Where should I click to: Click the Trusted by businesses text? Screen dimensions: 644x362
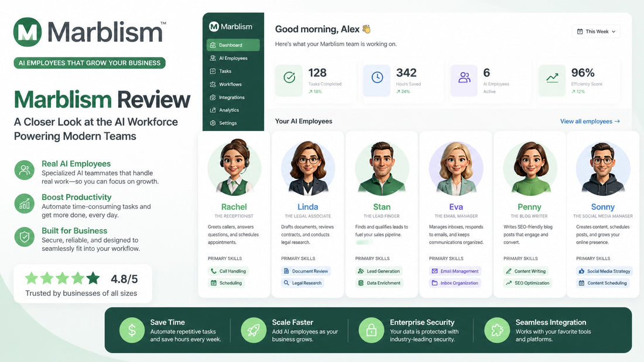tap(81, 293)
